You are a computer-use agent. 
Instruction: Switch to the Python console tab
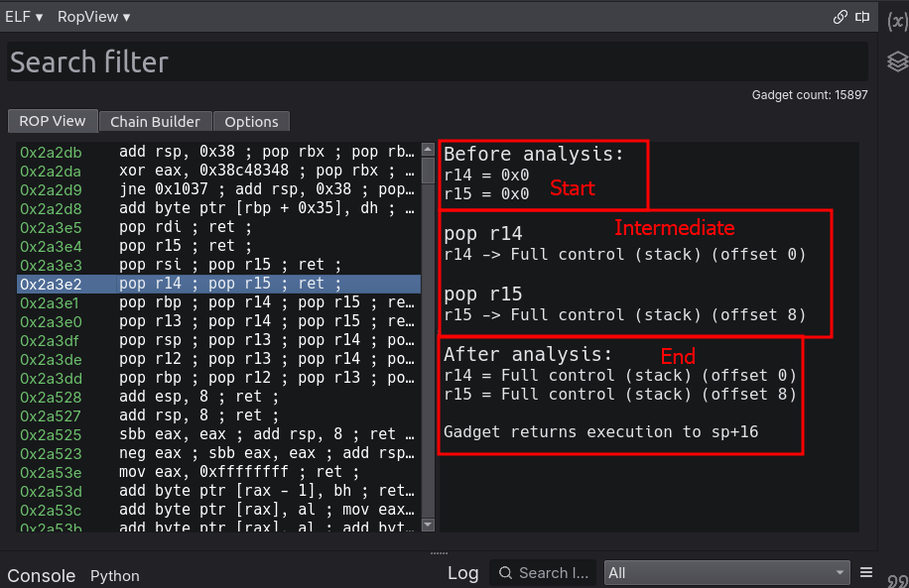coord(114,575)
